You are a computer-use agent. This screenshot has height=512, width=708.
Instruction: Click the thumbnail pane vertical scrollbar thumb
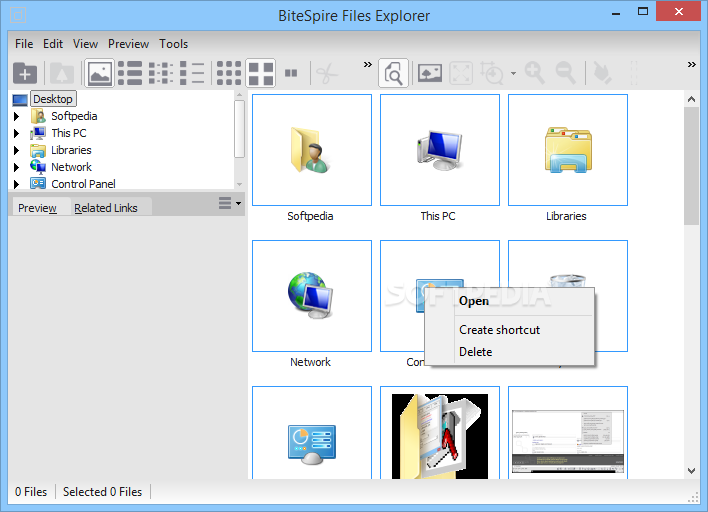[x=691, y=166]
